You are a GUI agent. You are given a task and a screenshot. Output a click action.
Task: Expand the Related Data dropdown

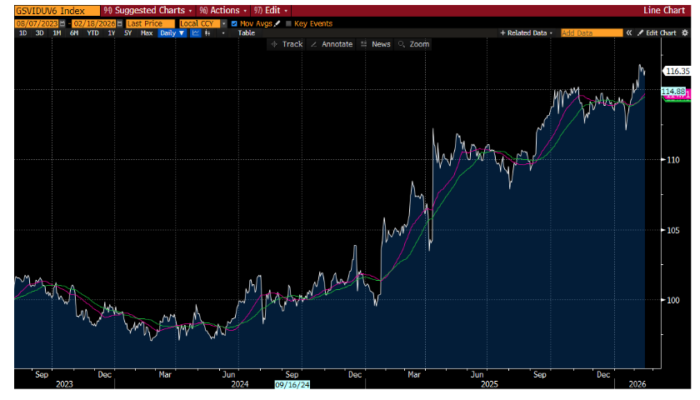pos(526,33)
